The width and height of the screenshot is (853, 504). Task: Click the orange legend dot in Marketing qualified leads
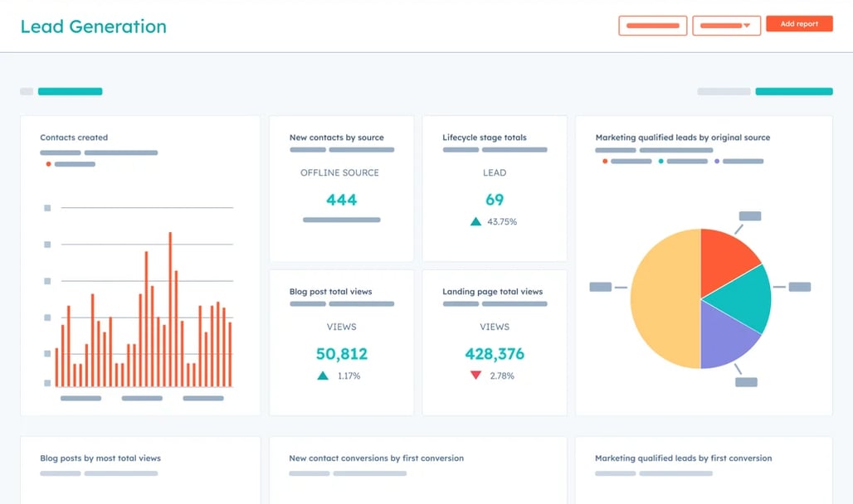tap(605, 161)
